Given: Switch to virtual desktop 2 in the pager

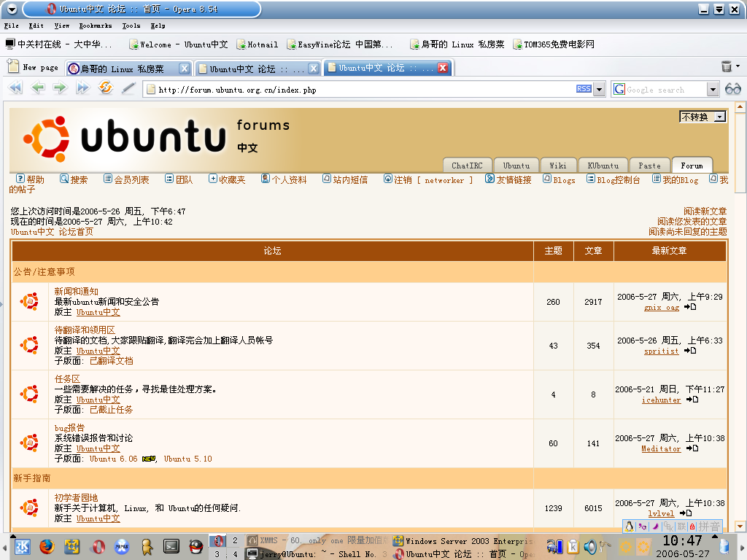Looking at the screenshot, I should point(235,540).
